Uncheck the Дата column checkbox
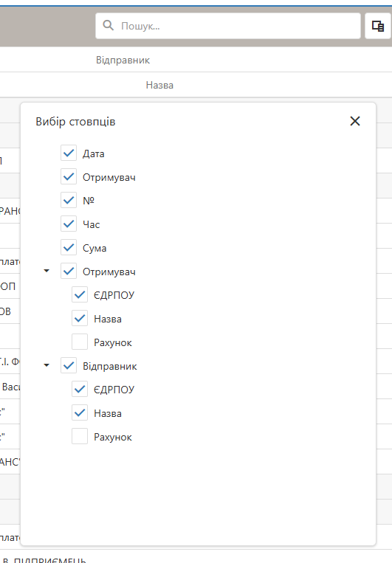 pos(68,153)
